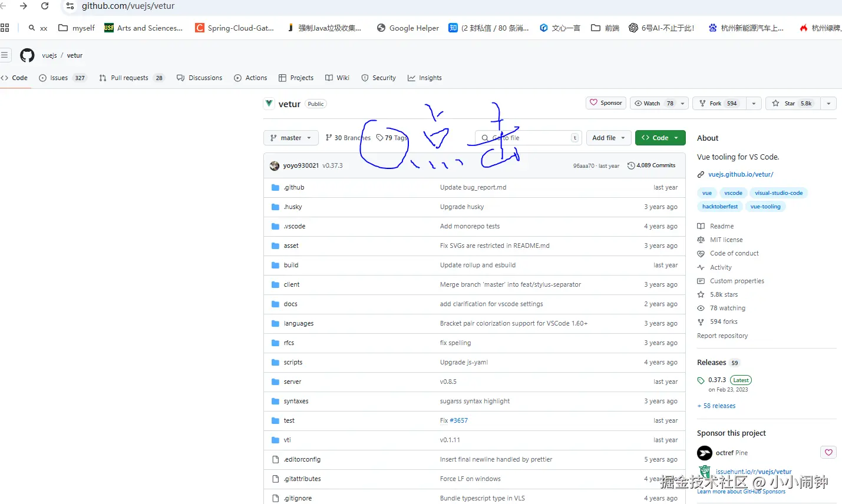Expand the Watch notifications dropdown arrow

pyautogui.click(x=683, y=103)
